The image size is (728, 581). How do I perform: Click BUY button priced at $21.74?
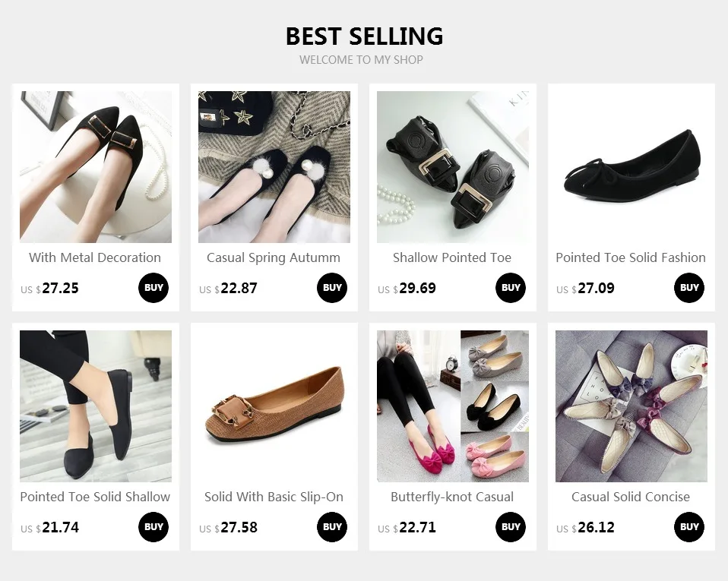[x=154, y=527]
